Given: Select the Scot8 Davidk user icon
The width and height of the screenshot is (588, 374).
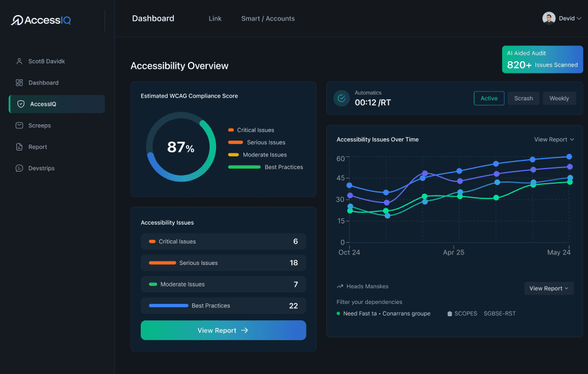Looking at the screenshot, I should 19,61.
